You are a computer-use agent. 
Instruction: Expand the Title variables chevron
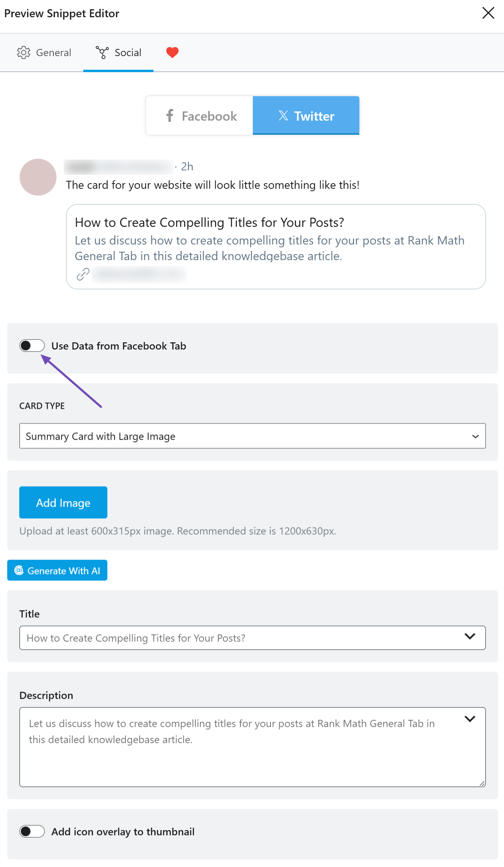[470, 637]
